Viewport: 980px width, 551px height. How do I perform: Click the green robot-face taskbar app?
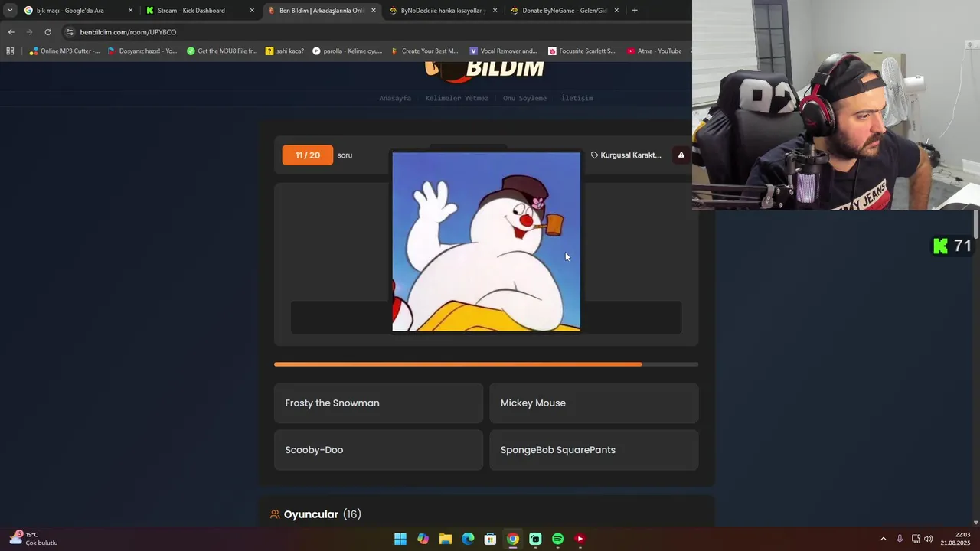535,539
